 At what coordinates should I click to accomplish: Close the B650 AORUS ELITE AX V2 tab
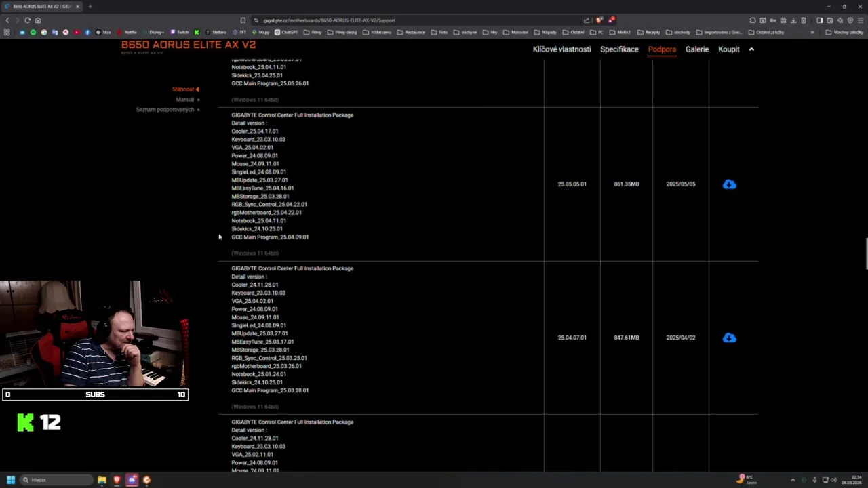tap(77, 7)
